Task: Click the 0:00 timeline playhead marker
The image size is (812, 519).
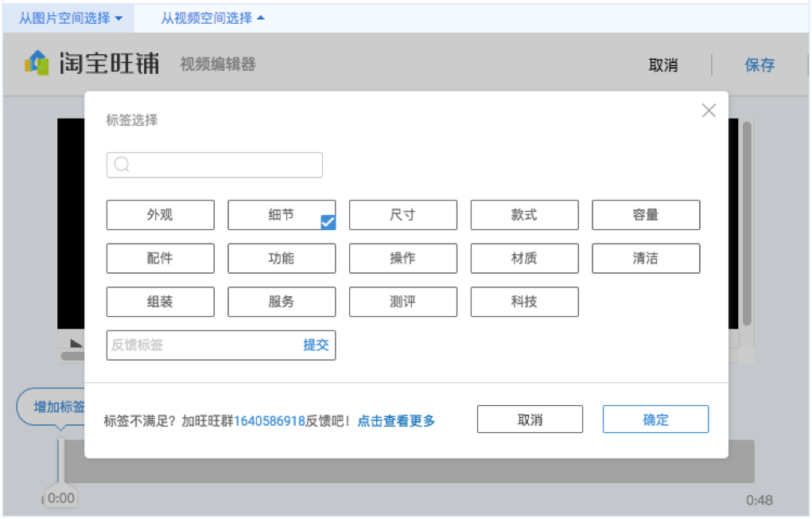Action: click(61, 498)
